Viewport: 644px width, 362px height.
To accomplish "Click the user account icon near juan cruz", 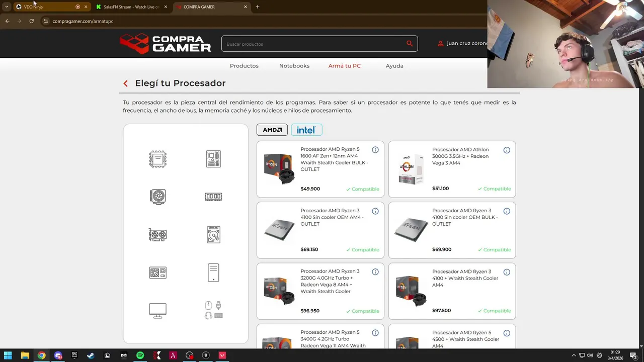I will tap(441, 44).
